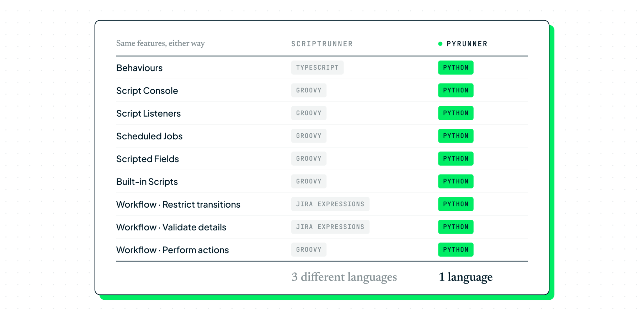Click the green dot beside PYRUNNER
644x320 pixels.
pos(440,44)
